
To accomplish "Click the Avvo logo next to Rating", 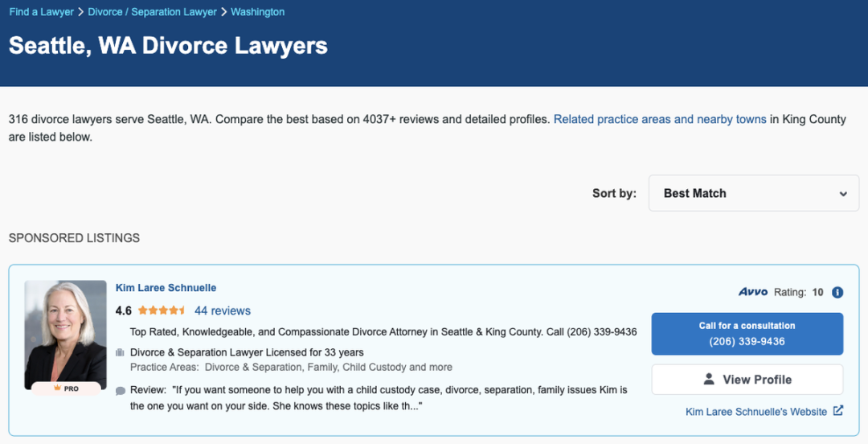I will [x=753, y=291].
